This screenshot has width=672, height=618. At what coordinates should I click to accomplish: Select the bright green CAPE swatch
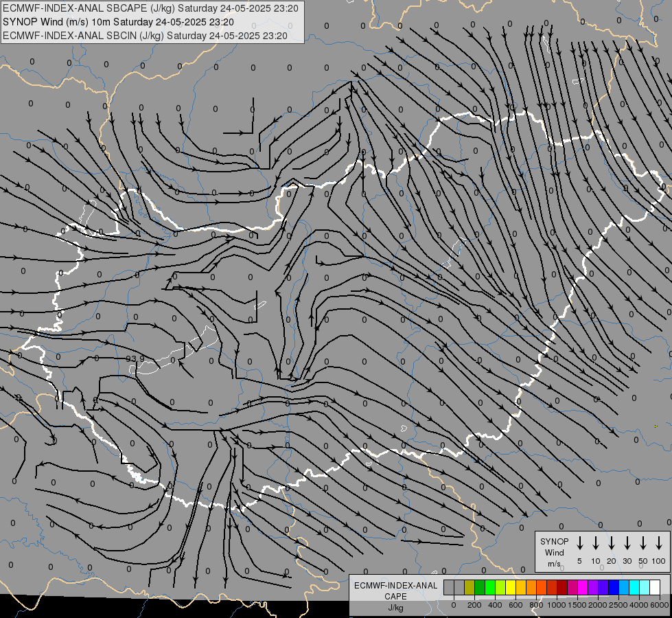click(x=490, y=588)
